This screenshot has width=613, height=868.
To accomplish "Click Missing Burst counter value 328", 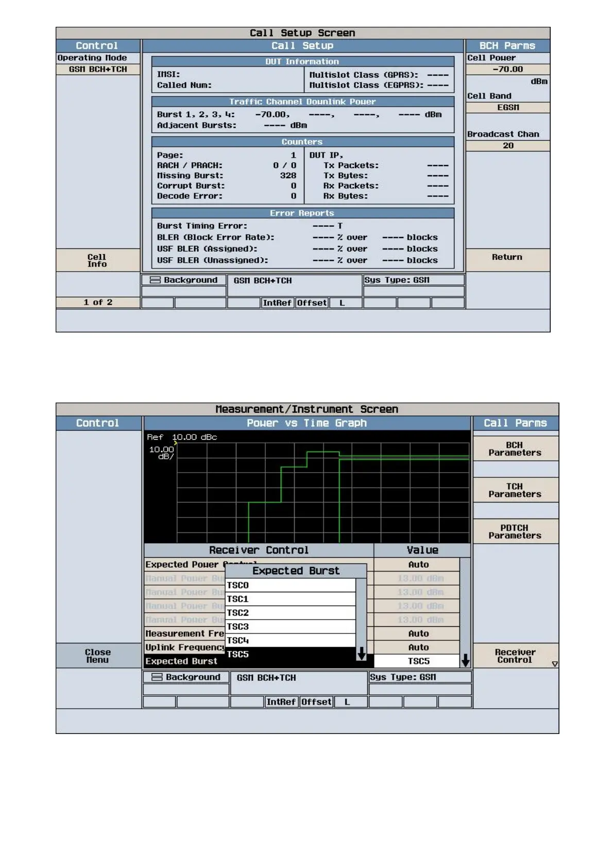I will 288,176.
